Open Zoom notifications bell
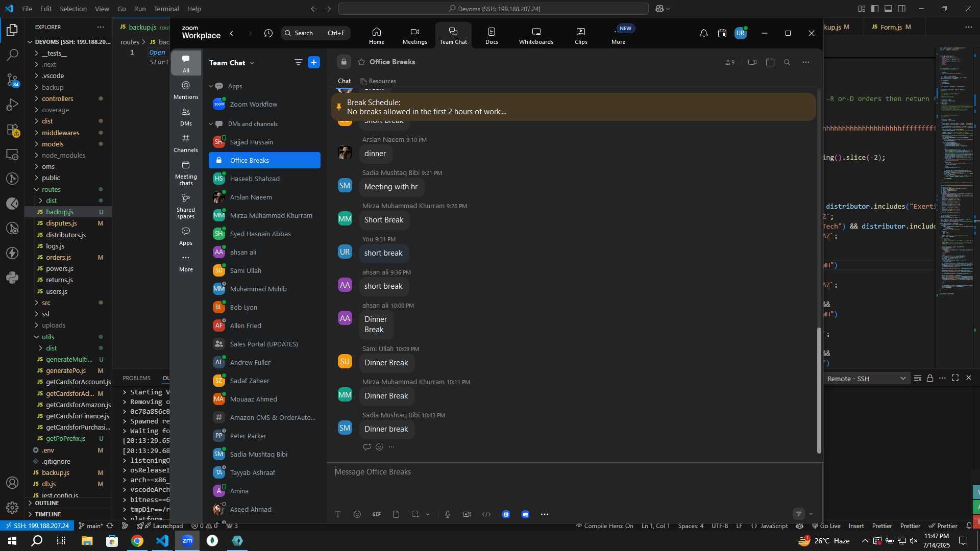The height and width of the screenshot is (551, 980). 703,33
